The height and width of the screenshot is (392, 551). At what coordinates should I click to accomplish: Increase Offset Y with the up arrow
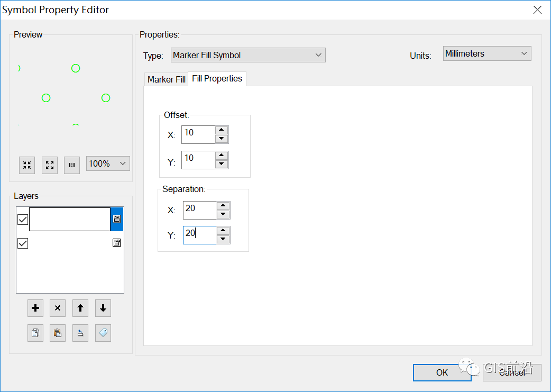click(x=222, y=156)
